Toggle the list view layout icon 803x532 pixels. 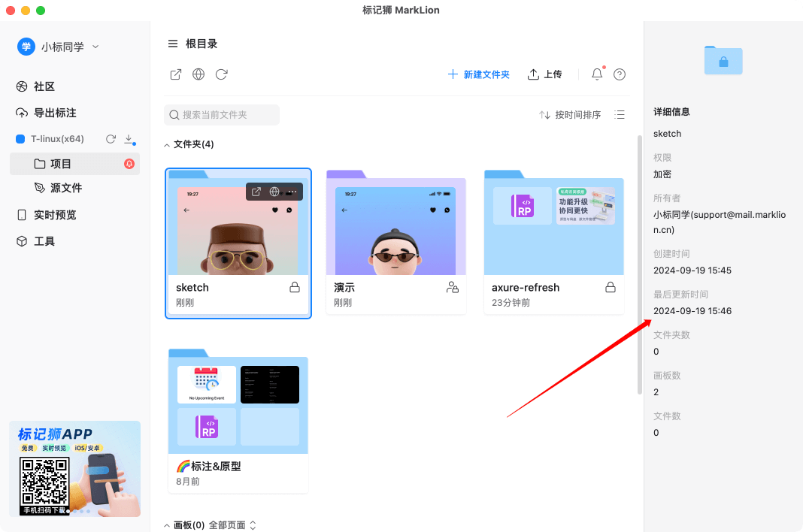[620, 115]
